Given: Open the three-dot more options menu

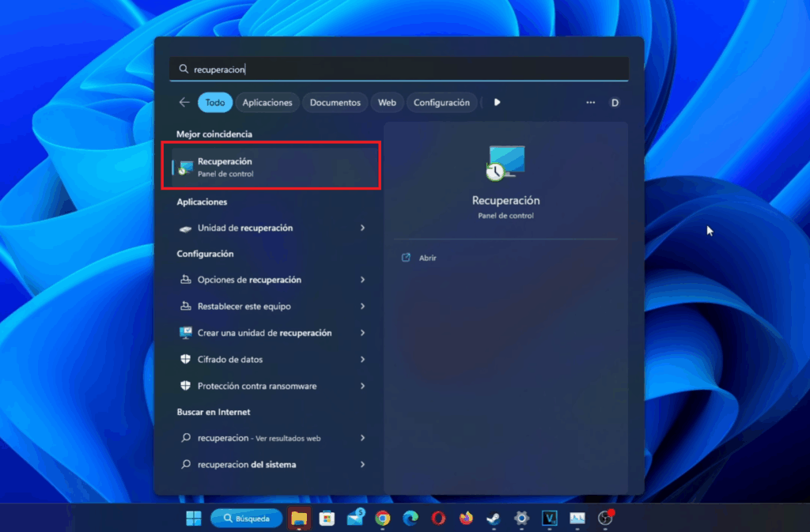Looking at the screenshot, I should pos(590,102).
